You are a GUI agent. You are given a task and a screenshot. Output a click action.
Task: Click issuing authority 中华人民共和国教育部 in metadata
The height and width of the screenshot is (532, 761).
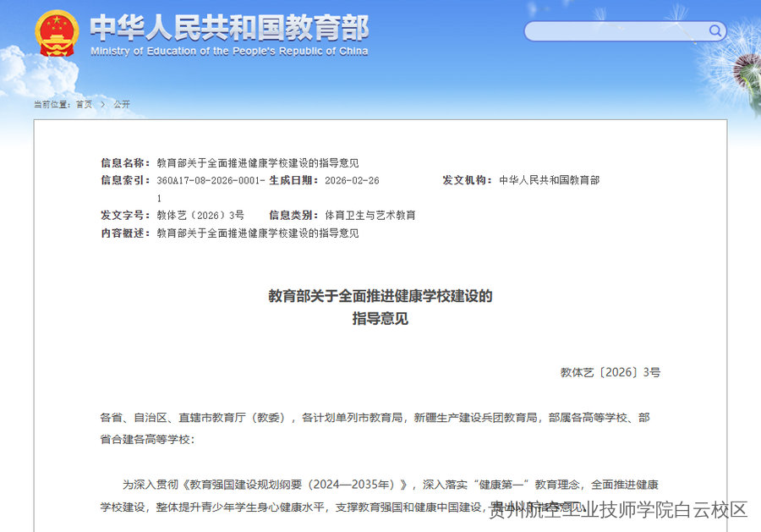point(550,180)
